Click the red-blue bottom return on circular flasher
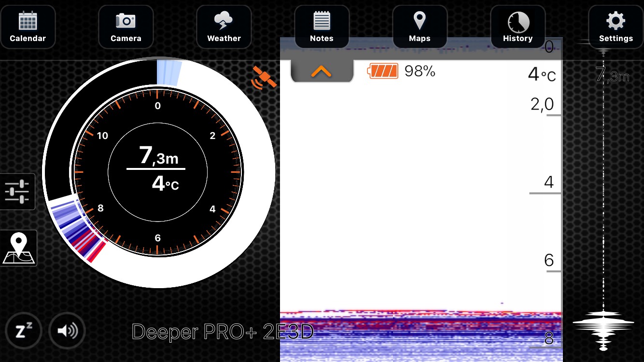Screen dimensions: 644x362 pos(80,229)
